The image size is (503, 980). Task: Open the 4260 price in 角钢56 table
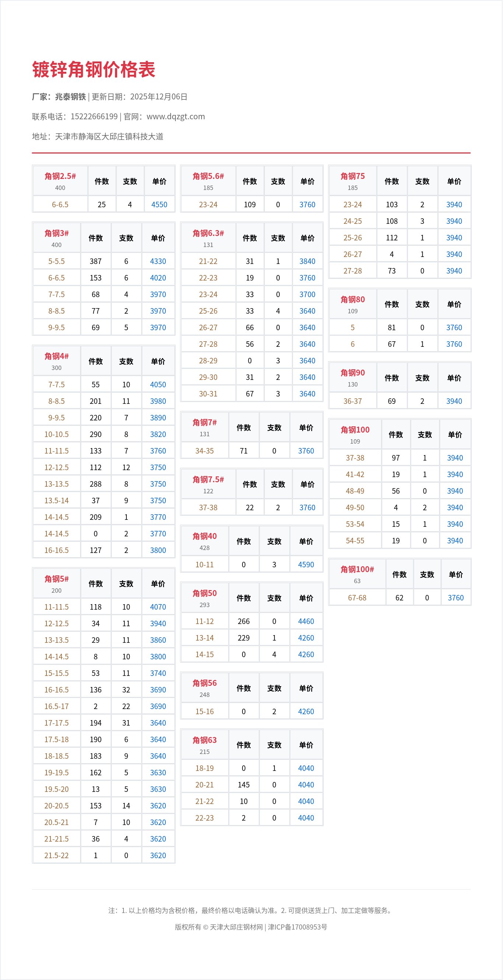coord(306,711)
